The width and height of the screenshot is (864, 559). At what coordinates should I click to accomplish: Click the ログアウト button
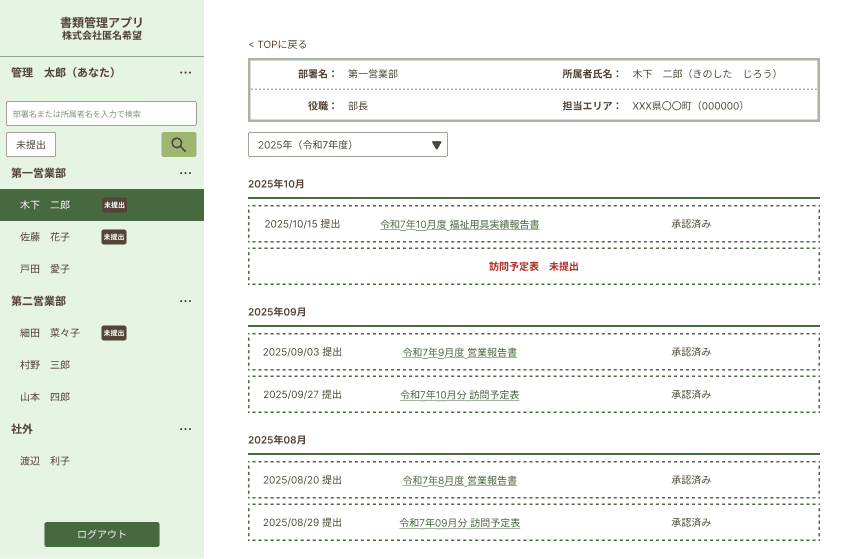coord(102,534)
